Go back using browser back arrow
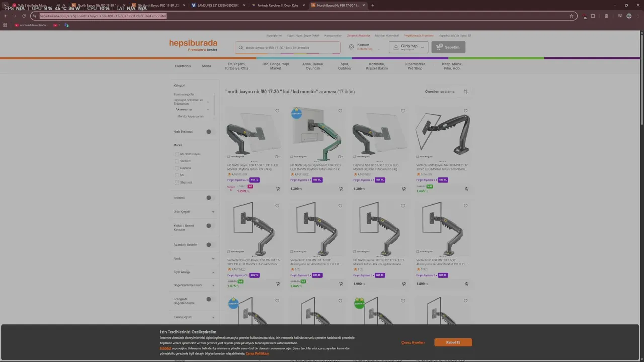644x362 pixels. pyautogui.click(x=6, y=16)
